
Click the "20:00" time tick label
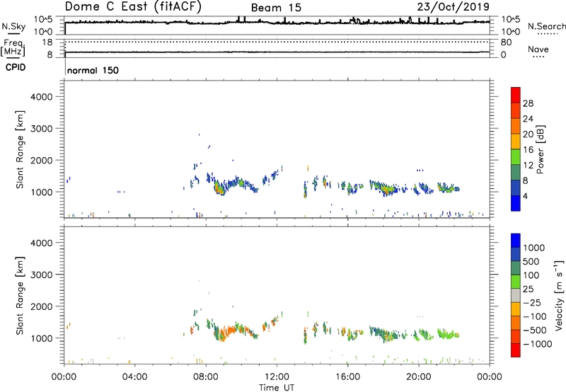point(419,377)
